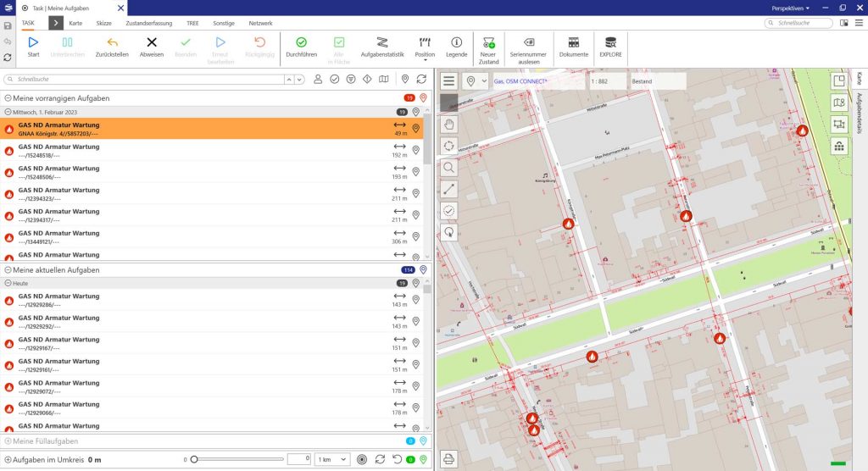Click the task list Schnellsuche input field

pos(144,79)
